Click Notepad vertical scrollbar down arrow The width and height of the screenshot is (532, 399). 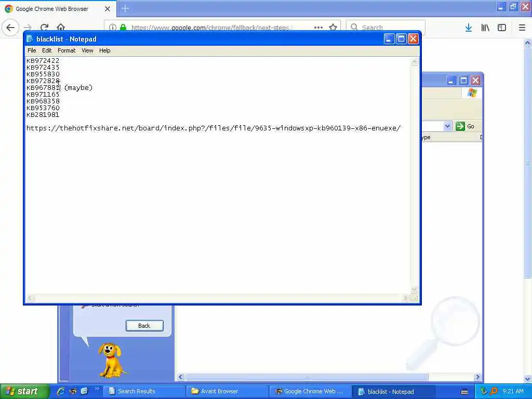pos(414,289)
